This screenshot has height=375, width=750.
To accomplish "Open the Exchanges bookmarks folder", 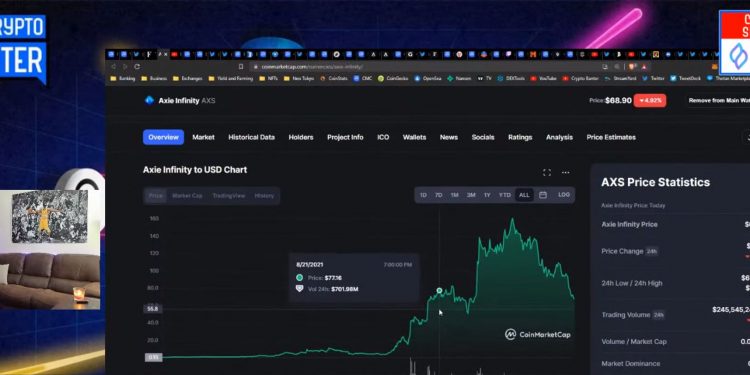I will point(187,78).
